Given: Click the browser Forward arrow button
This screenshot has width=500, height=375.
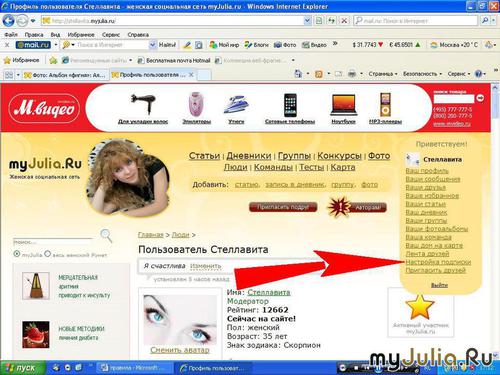Looking at the screenshot, I should pyautogui.click(x=22, y=21).
